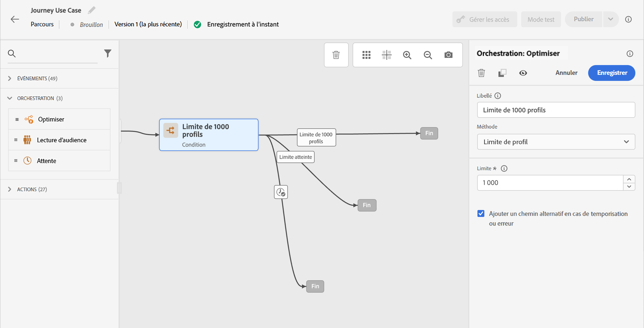Click the zoom in magnifier icon

pyautogui.click(x=407, y=55)
